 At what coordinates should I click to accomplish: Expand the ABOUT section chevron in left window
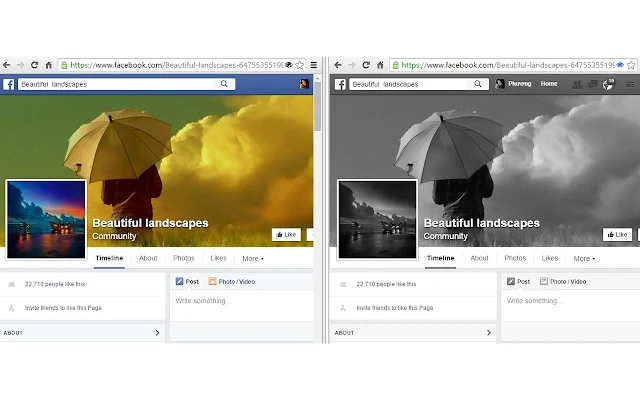tap(158, 333)
